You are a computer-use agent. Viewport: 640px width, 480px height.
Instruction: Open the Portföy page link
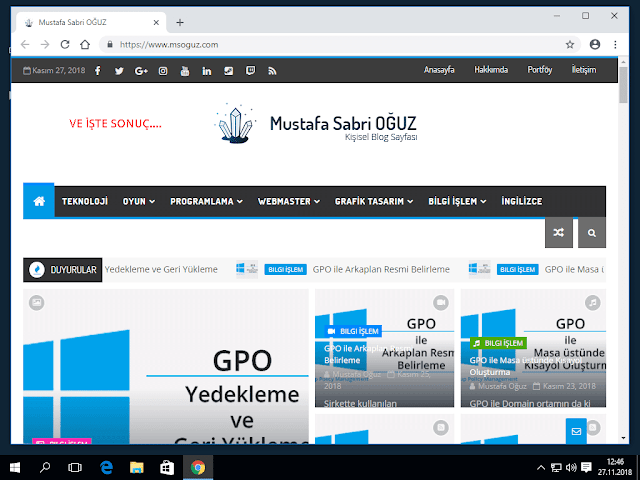pyautogui.click(x=540, y=70)
